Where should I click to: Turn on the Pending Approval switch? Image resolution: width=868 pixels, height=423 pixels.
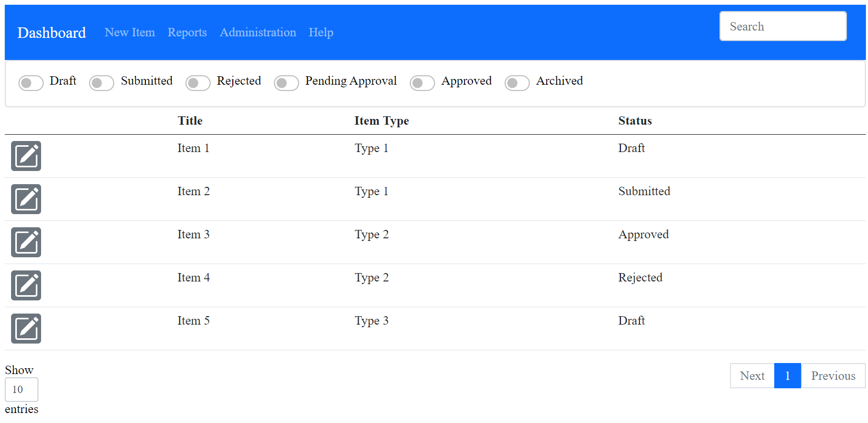coord(287,83)
